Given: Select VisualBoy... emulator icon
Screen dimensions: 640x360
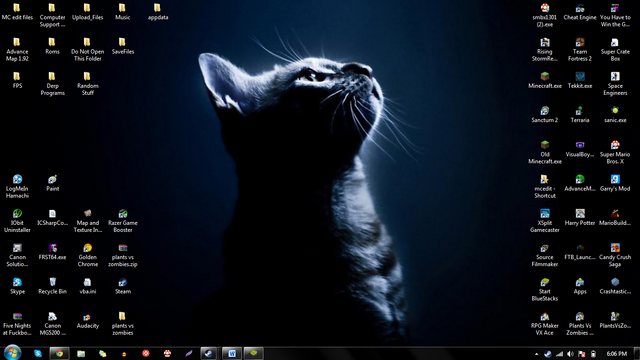Looking at the screenshot, I should coord(580,149).
